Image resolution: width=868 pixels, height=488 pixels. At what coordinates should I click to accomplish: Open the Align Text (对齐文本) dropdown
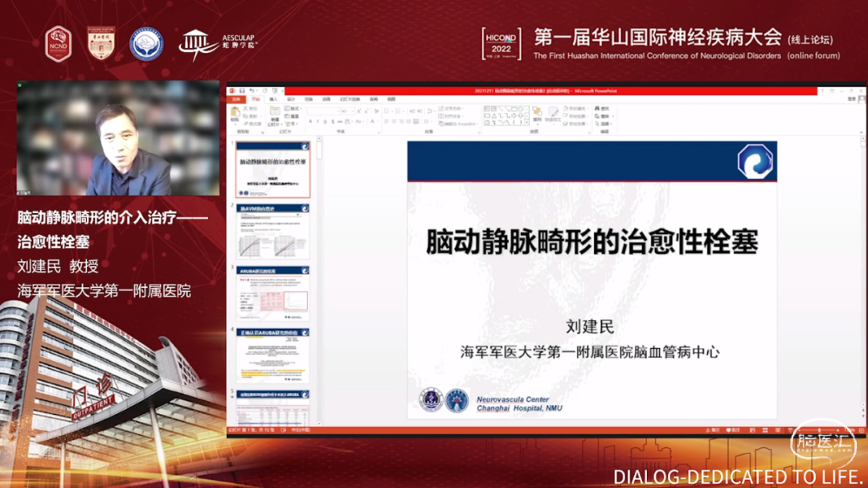[x=451, y=117]
